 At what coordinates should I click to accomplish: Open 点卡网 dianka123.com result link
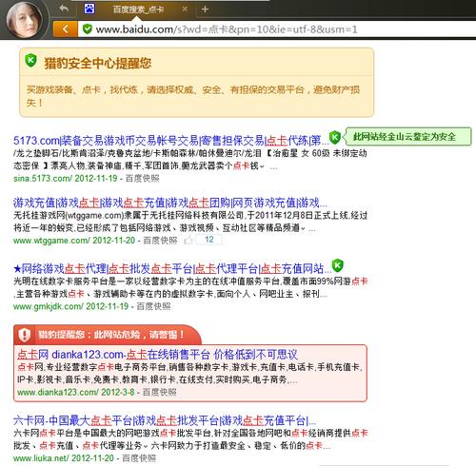click(x=157, y=355)
